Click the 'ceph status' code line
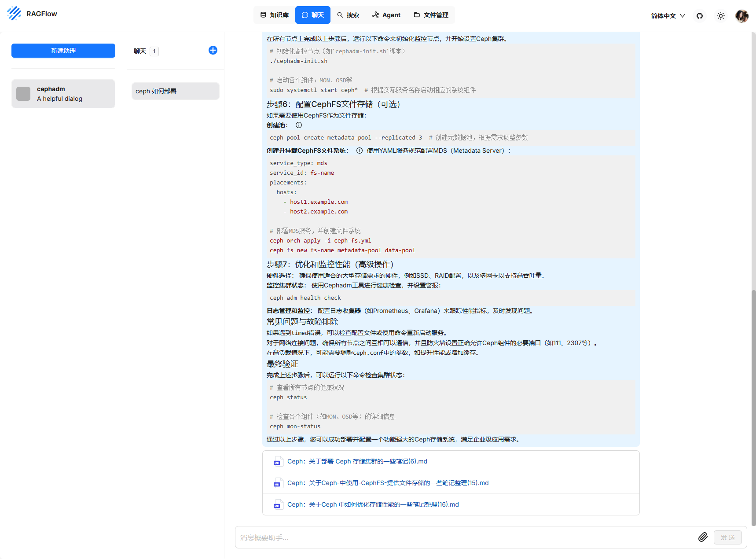756x559 pixels. pyautogui.click(x=288, y=397)
